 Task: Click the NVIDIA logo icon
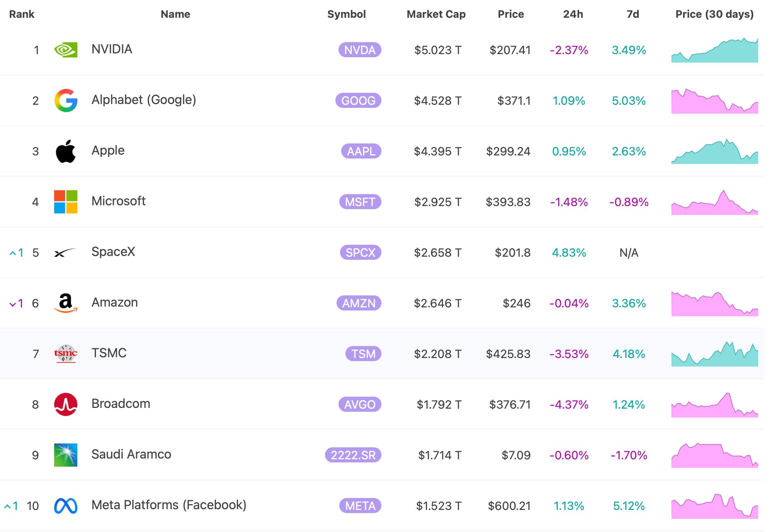coord(66,50)
